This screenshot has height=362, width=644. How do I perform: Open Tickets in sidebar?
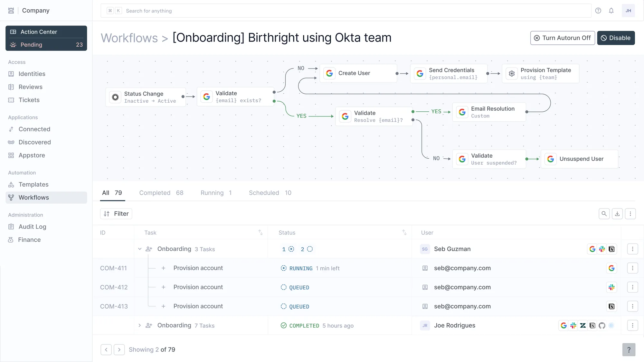point(46,100)
